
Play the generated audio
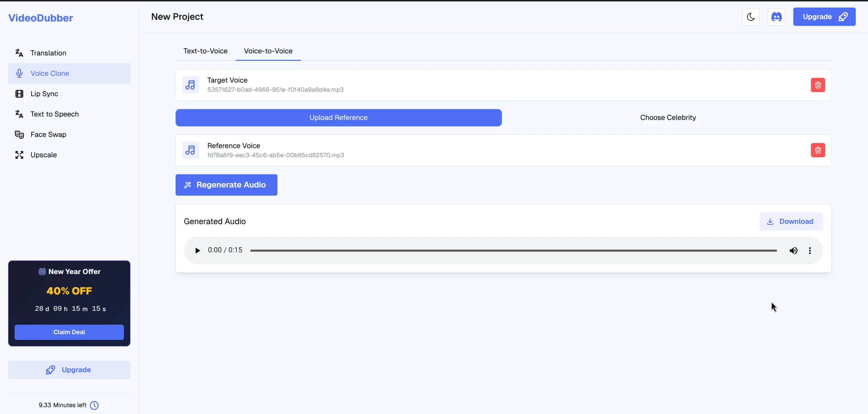tap(198, 251)
